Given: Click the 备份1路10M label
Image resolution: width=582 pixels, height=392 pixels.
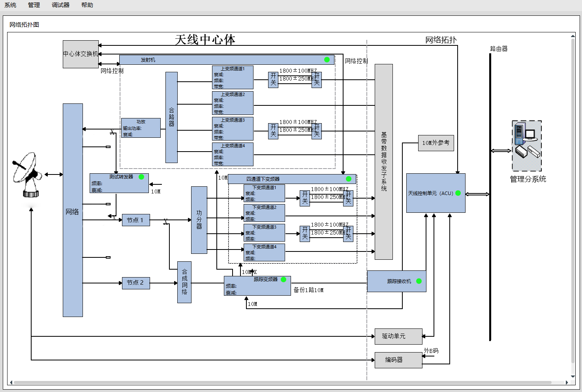Looking at the screenshot, I should pyautogui.click(x=308, y=290).
